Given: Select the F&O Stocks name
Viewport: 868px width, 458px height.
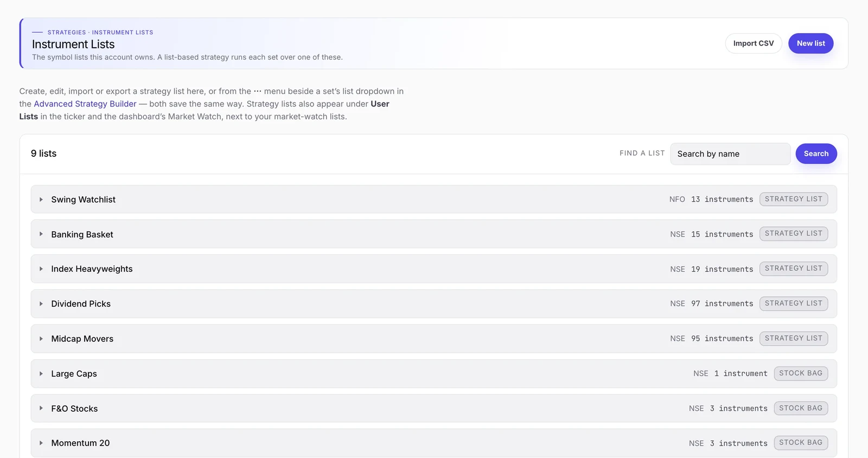Looking at the screenshot, I should (x=75, y=409).
